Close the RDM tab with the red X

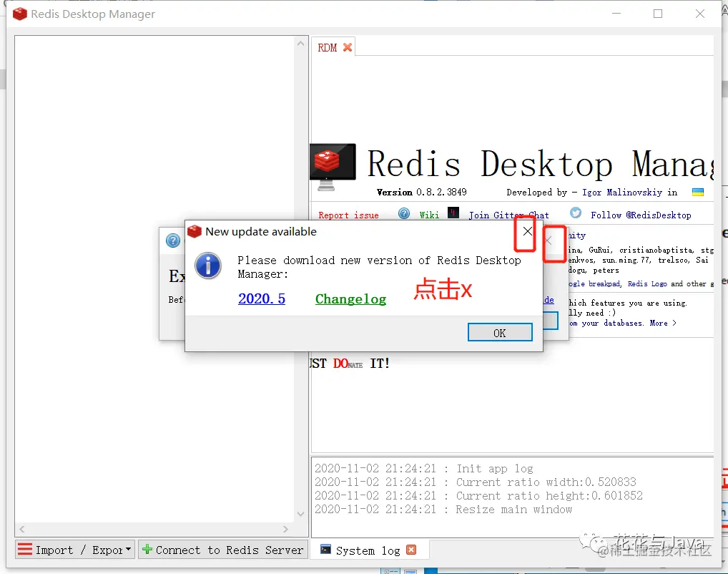point(348,47)
